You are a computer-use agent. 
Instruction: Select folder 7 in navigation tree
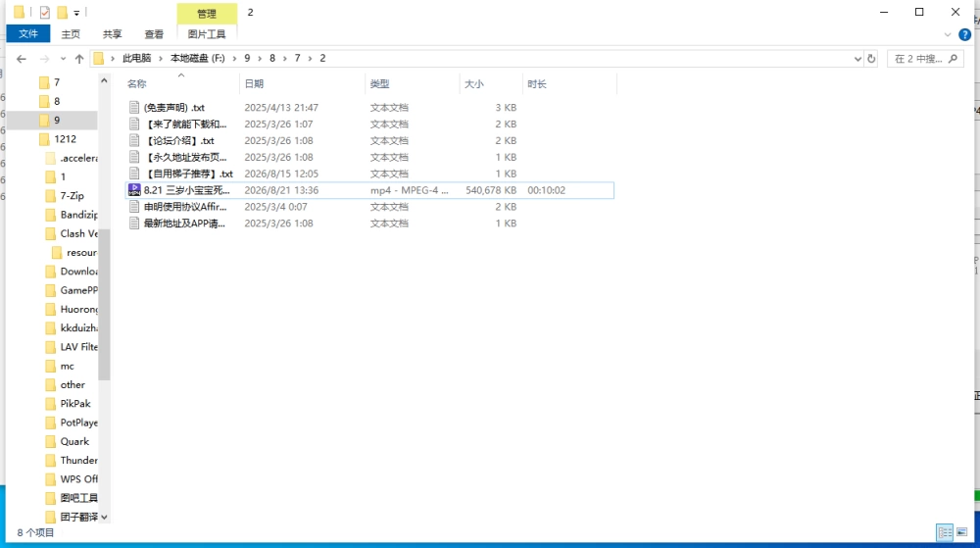(57, 82)
